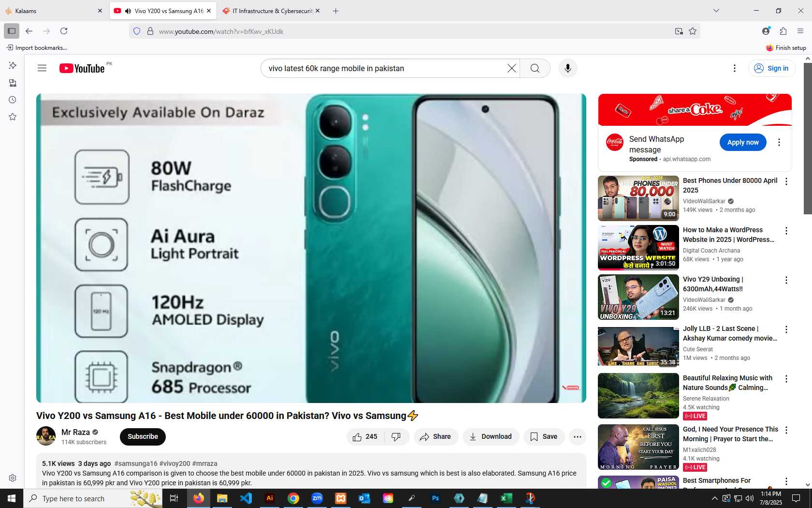Click Finish setup in bookmarks bar
This screenshot has width=812, height=508.
coord(786,47)
